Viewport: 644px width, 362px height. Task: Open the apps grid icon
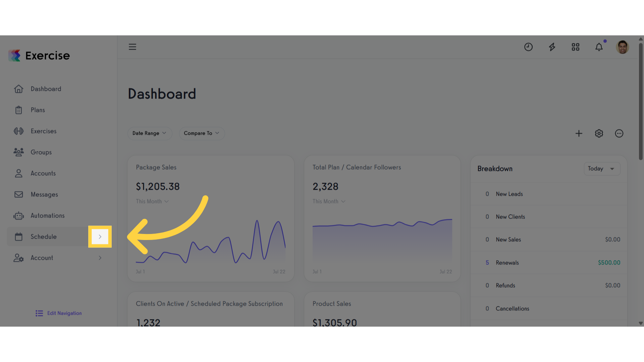(x=576, y=47)
